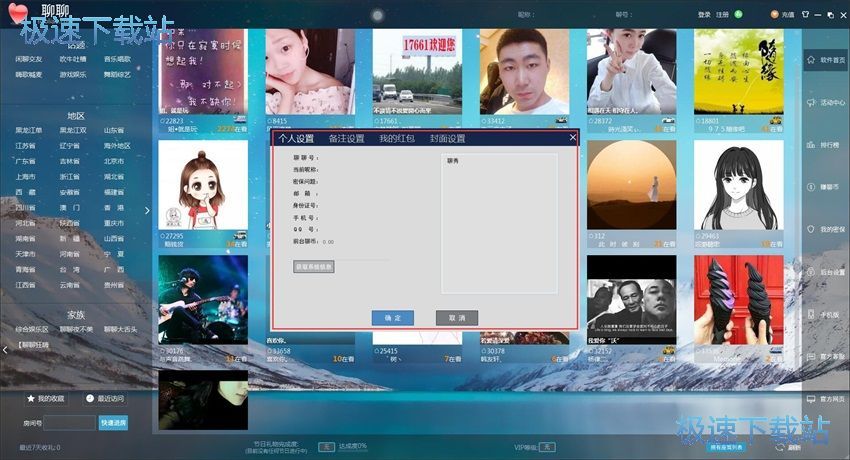Expand the left panel right-arrow chevron
This screenshot has width=850, height=460.
pyautogui.click(x=147, y=211)
